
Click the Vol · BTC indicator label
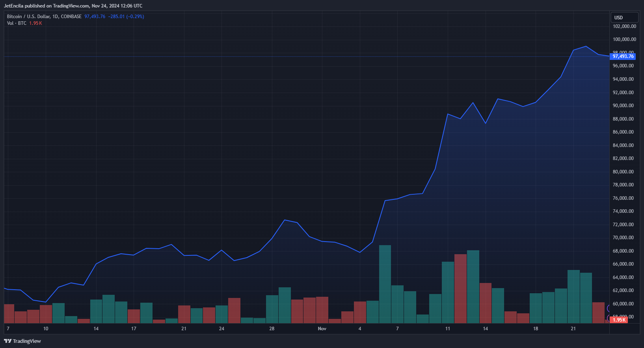(17, 23)
